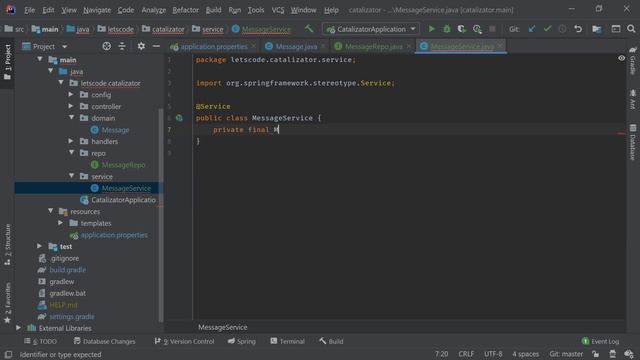The width and height of the screenshot is (640, 360).
Task: Open Database tool window on right
Action: tap(633, 142)
